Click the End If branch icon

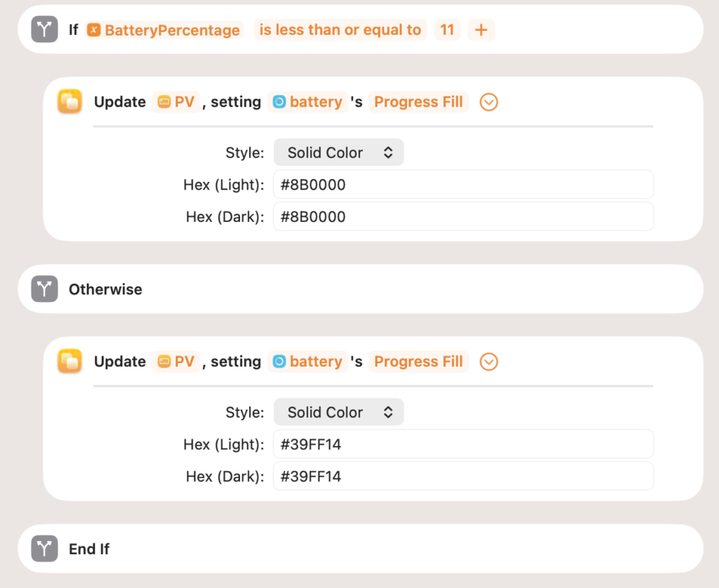pyautogui.click(x=44, y=549)
